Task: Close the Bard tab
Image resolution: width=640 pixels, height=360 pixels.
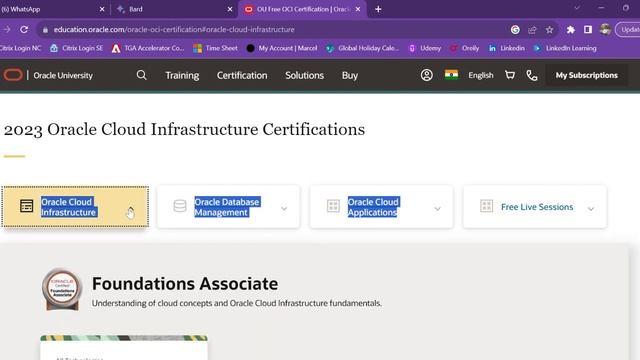Action: tap(230, 9)
